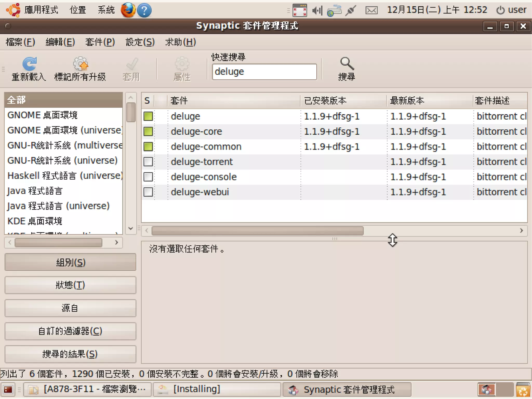Click the 源自 Origin button
Image resolution: width=532 pixels, height=399 pixels.
[70, 308]
